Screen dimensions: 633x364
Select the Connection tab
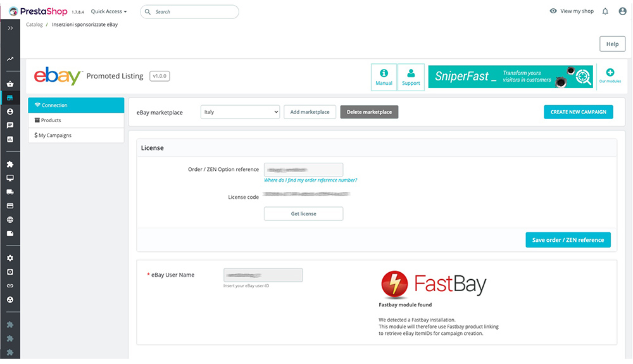point(77,105)
